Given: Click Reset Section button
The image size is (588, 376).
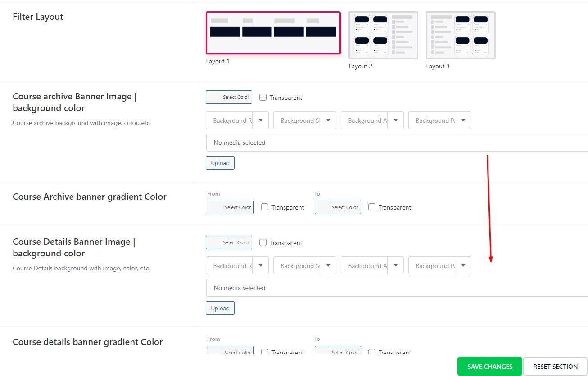Looking at the screenshot, I should click(556, 367).
